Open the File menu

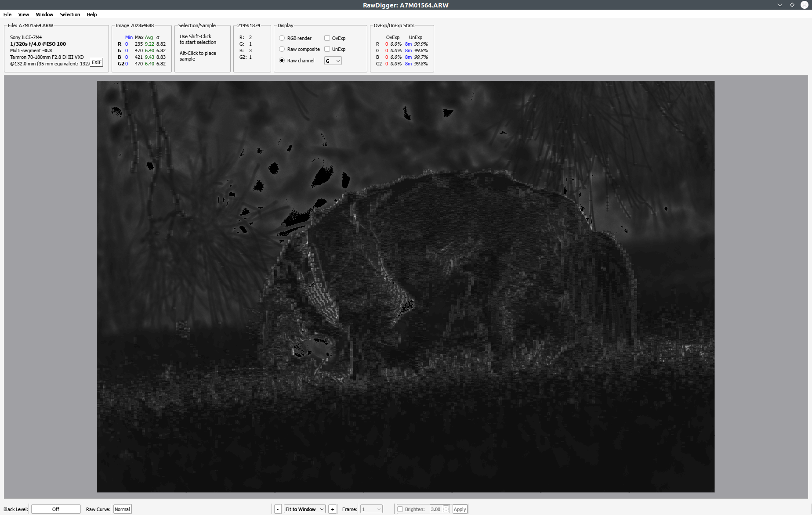coord(7,14)
